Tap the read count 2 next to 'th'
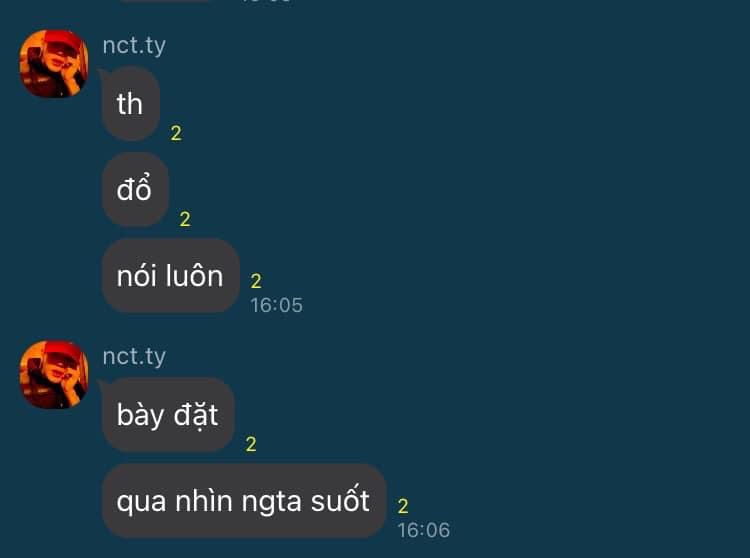The width and height of the screenshot is (750, 558). [x=176, y=133]
